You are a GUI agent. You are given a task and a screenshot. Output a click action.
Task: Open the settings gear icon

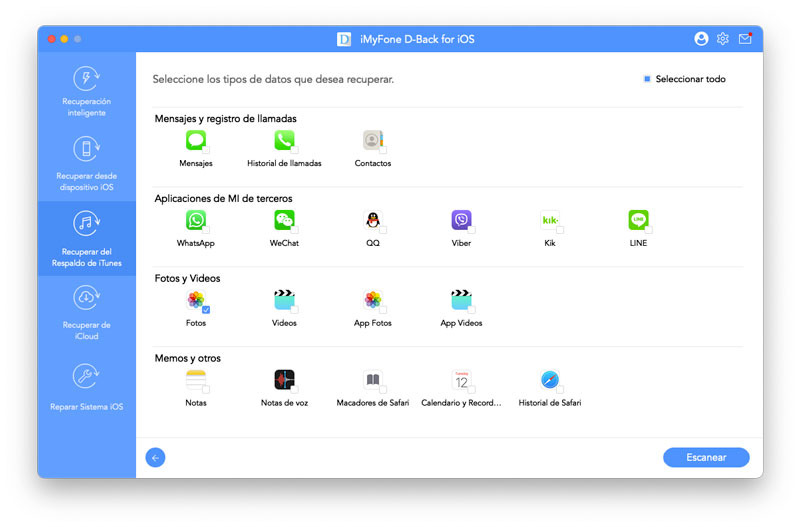(x=722, y=39)
